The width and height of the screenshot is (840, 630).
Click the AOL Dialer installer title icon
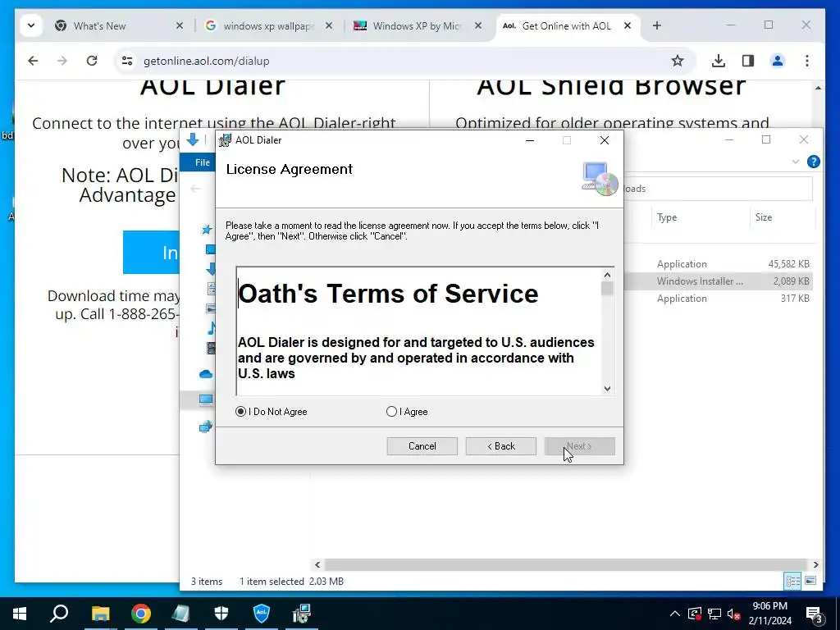[226, 140]
